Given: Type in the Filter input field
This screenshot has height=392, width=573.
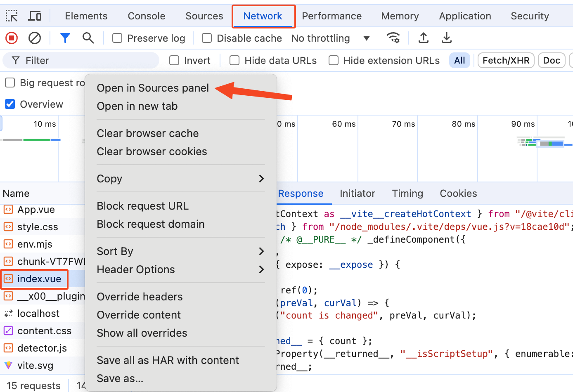Looking at the screenshot, I should click(87, 61).
